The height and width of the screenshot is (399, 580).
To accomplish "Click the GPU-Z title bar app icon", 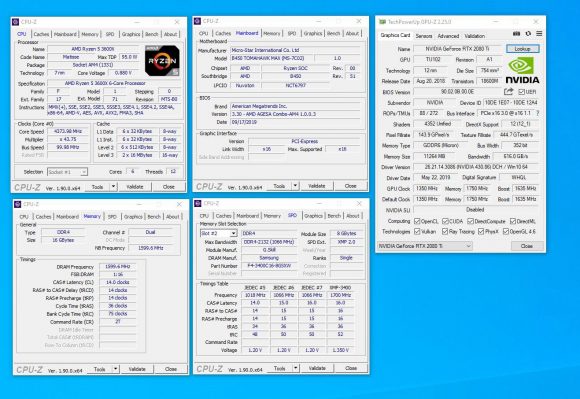I will [x=382, y=22].
